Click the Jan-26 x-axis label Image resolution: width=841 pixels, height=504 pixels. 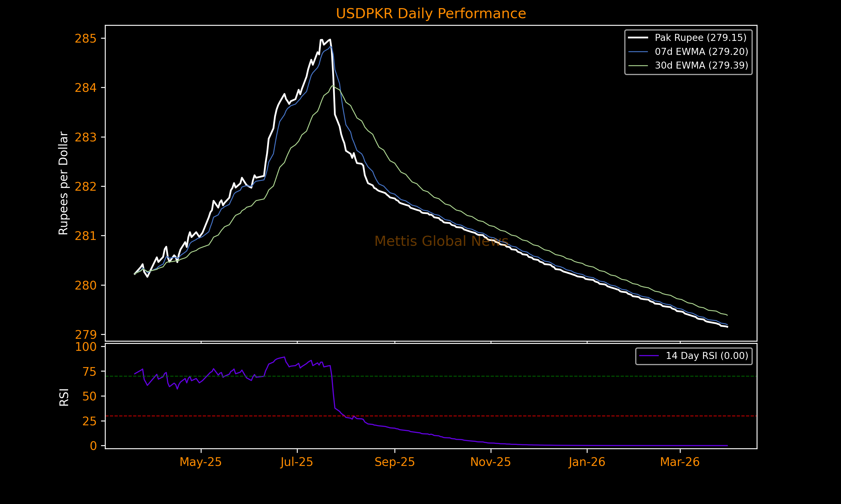[587, 462]
